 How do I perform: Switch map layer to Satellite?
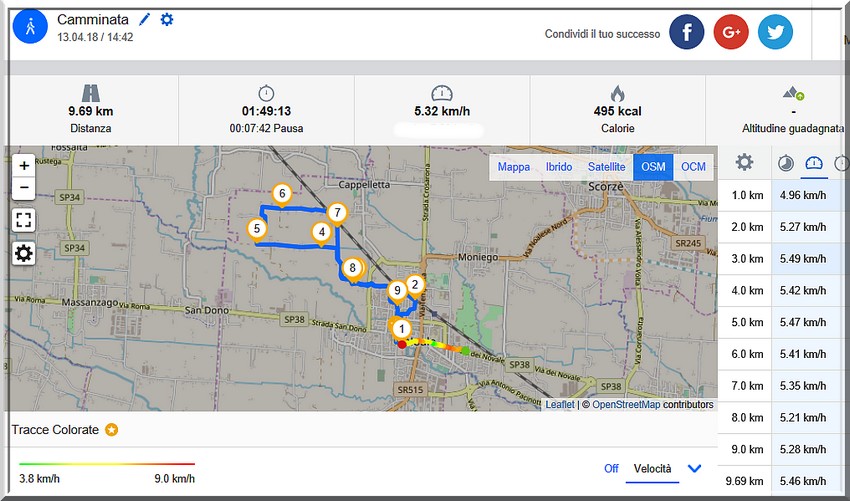pos(606,167)
